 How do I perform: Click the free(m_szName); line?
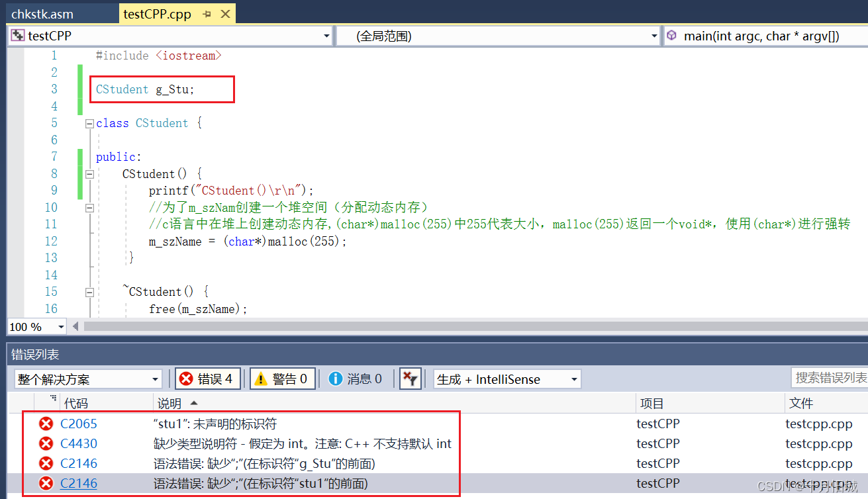pyautogui.click(x=199, y=309)
